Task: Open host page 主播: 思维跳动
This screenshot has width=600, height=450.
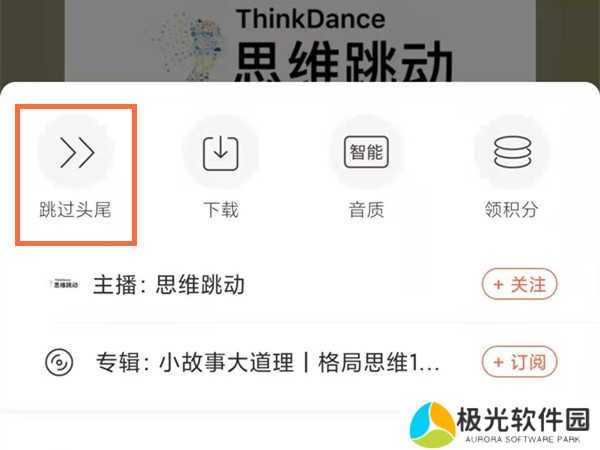Action: click(x=169, y=285)
